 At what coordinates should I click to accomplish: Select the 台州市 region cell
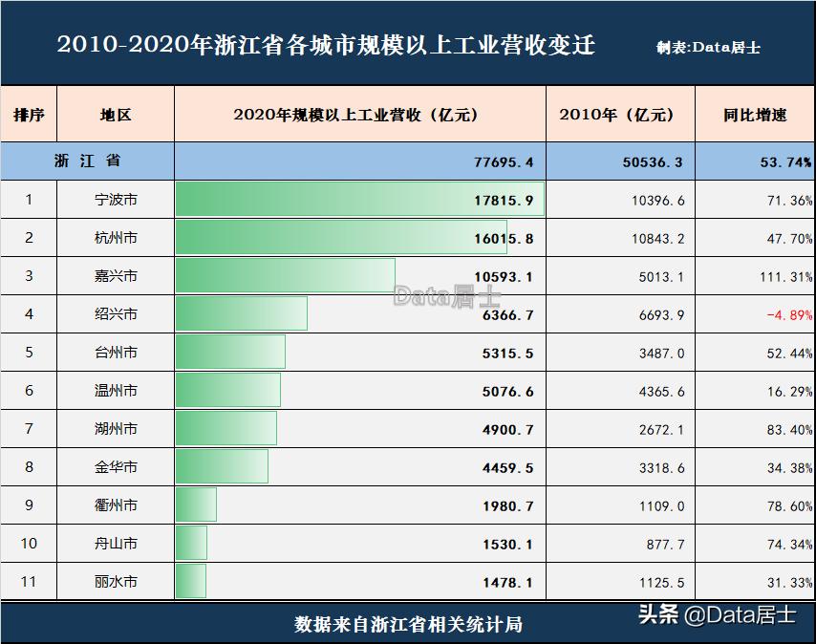point(116,353)
